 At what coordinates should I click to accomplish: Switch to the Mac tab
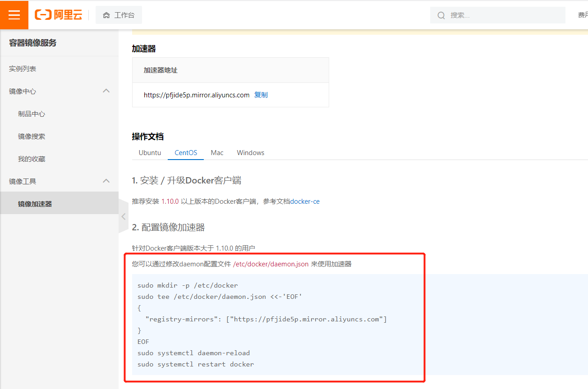(x=217, y=153)
